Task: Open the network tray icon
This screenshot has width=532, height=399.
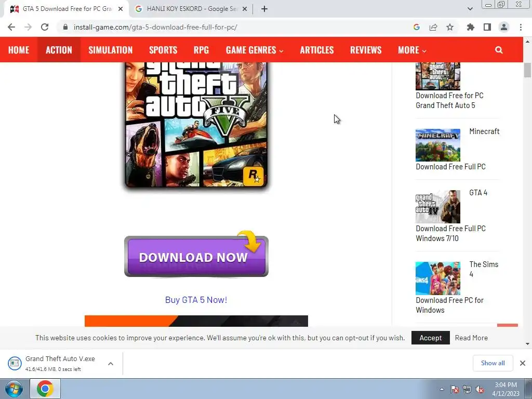Action: click(x=467, y=389)
